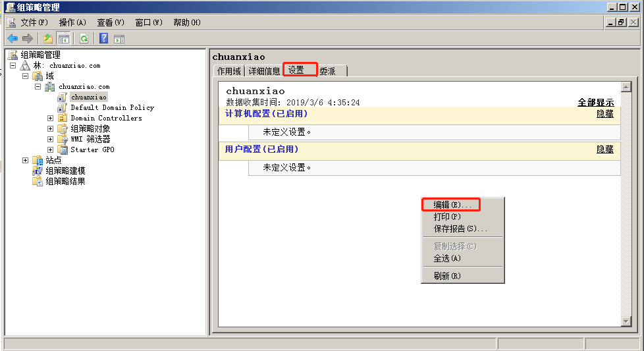This screenshot has height=351, width=644.
Task: Select the 组策略结果 tree item
Action: [x=65, y=182]
